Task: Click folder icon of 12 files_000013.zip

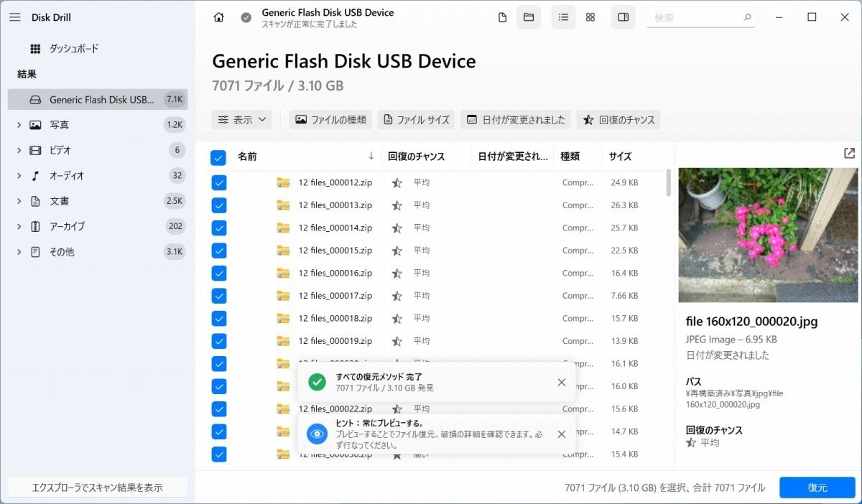Action: pyautogui.click(x=283, y=205)
